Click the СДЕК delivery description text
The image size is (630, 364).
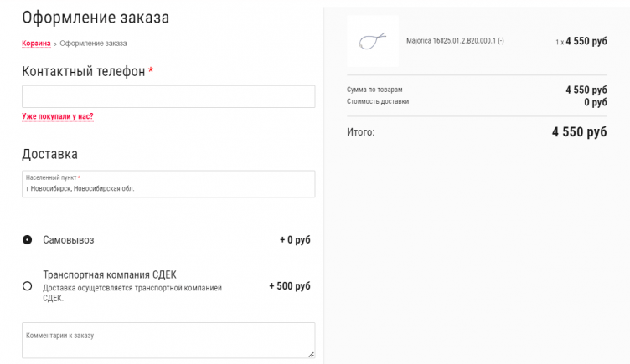point(132,293)
